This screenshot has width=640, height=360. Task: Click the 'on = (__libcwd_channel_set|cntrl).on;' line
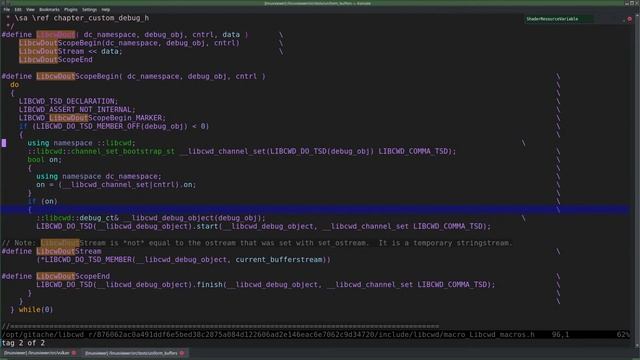click(x=116, y=184)
